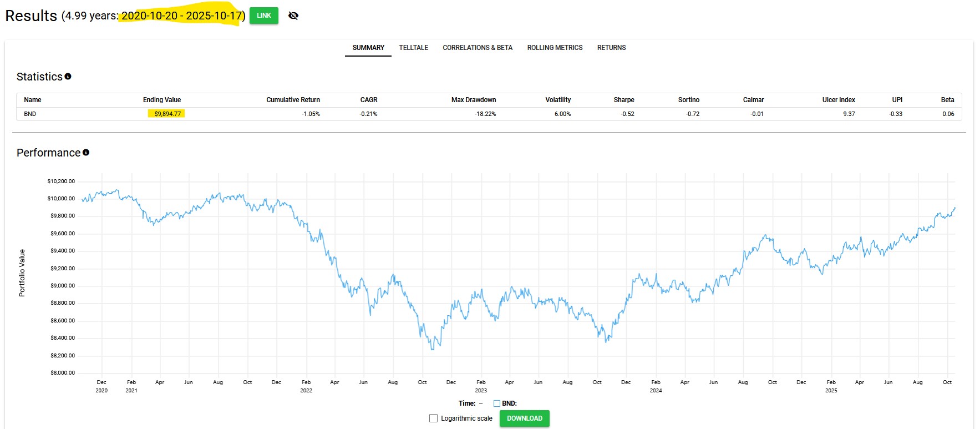Click the Name column header
This screenshot has height=429, width=980.
[x=33, y=100]
